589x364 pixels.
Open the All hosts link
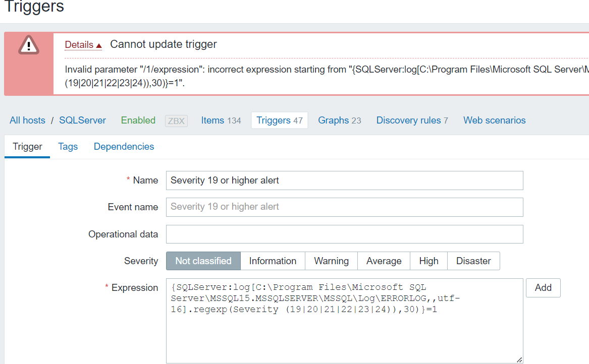click(x=27, y=120)
